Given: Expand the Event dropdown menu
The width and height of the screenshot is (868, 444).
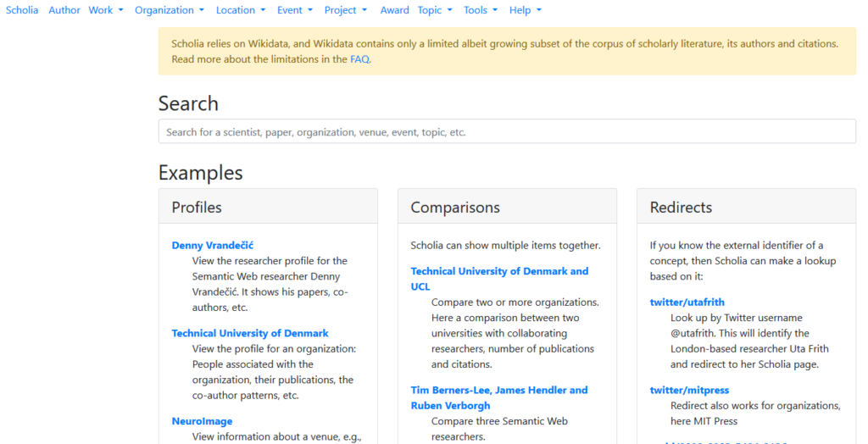Looking at the screenshot, I should click(x=295, y=10).
